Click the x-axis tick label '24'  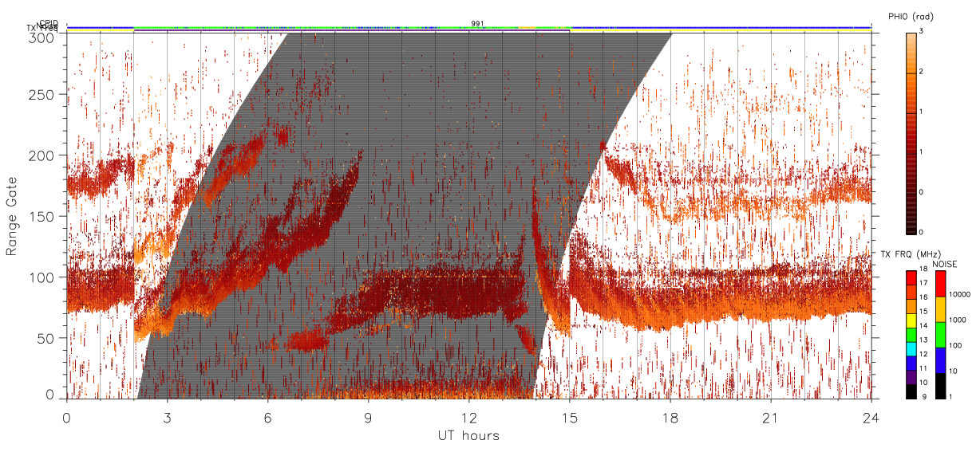click(x=871, y=417)
